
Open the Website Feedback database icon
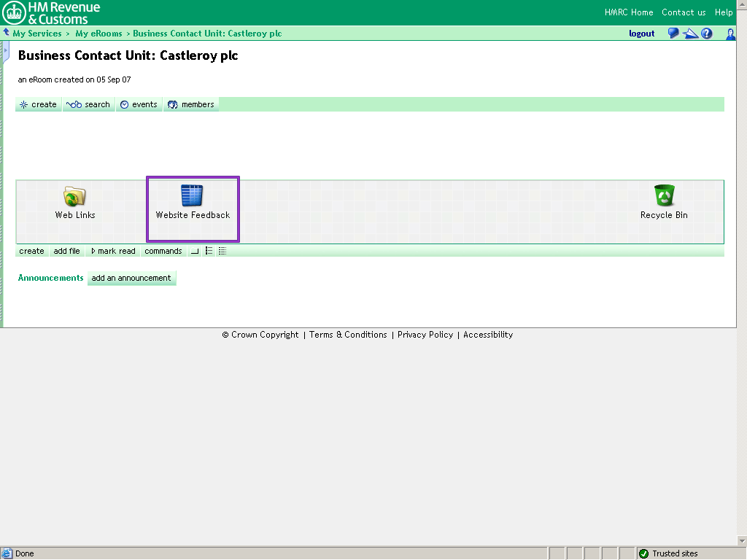pyautogui.click(x=192, y=195)
